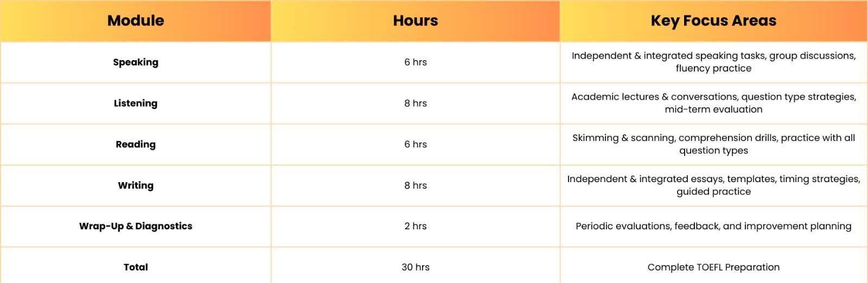Click the guided practice essay description
The width and height of the screenshot is (868, 283).
pos(713,185)
